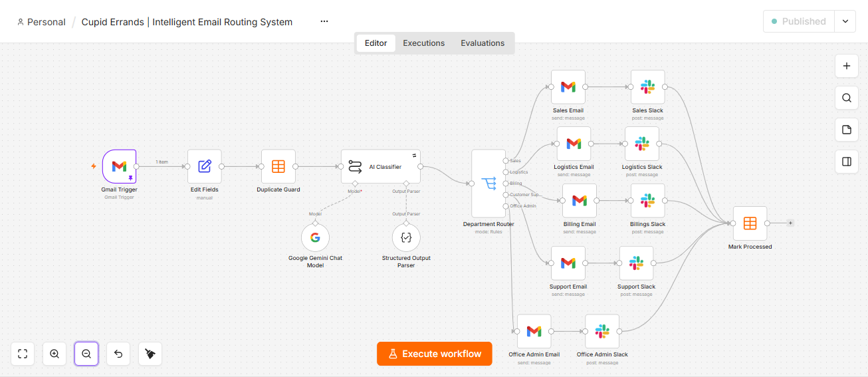Image resolution: width=868 pixels, height=377 pixels.
Task: Tidy up the workflow nodes
Action: pyautogui.click(x=150, y=354)
